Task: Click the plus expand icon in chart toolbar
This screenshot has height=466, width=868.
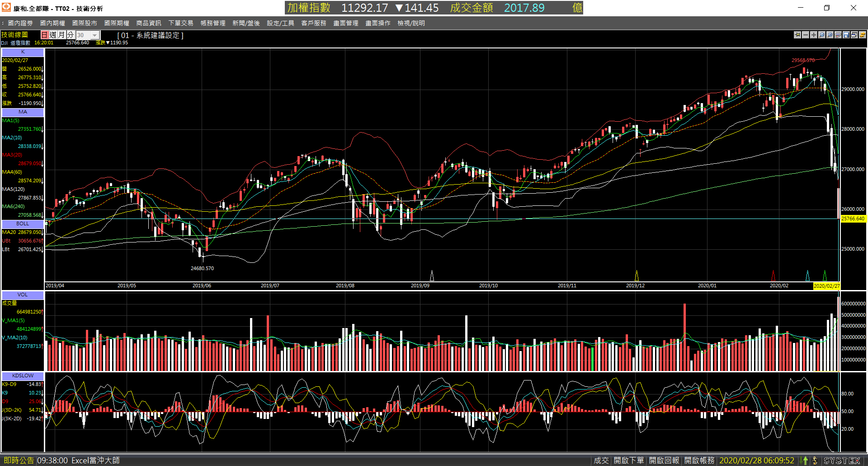Action: pyautogui.click(x=814, y=35)
